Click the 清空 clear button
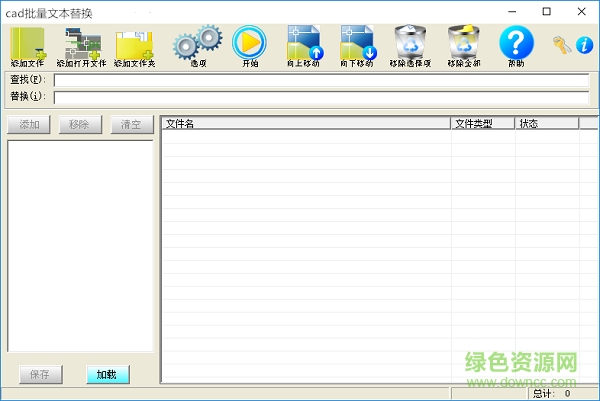Screen dimensions: 600x401 tap(132, 125)
